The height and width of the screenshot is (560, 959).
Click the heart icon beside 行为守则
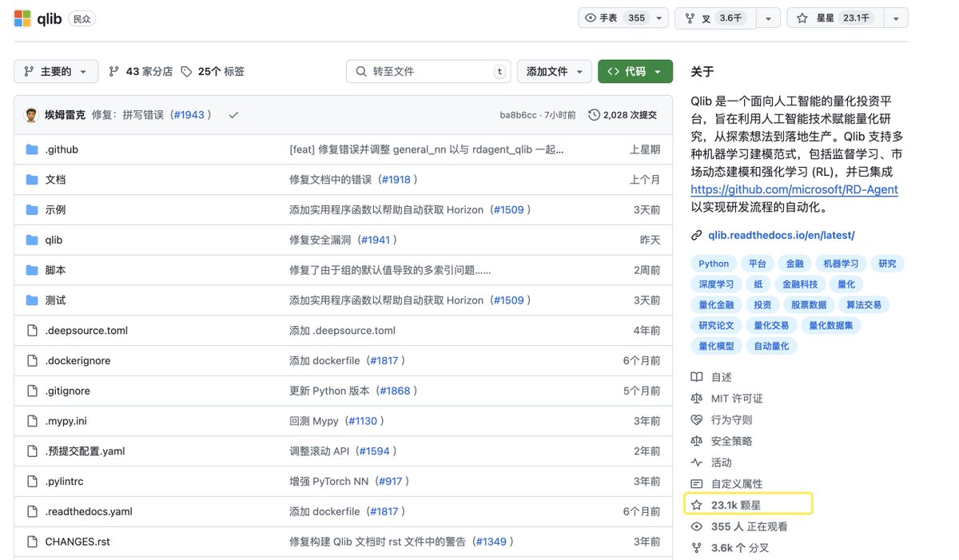[697, 419]
